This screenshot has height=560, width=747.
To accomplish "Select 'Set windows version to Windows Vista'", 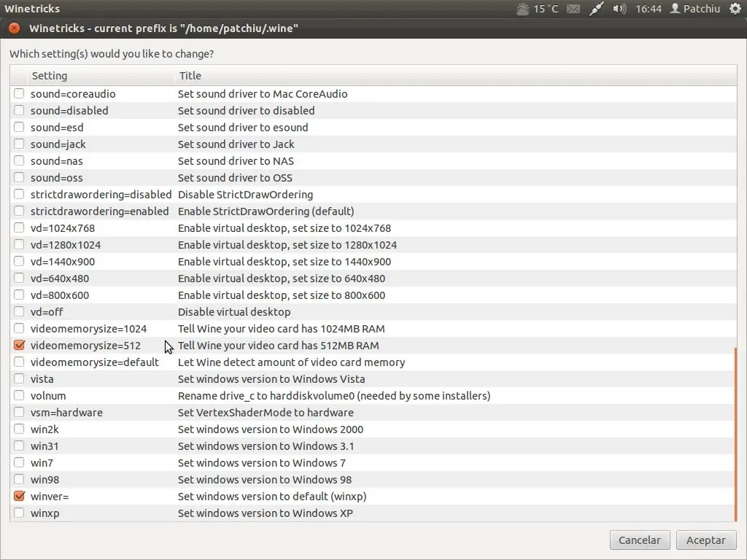I will pos(271,379).
